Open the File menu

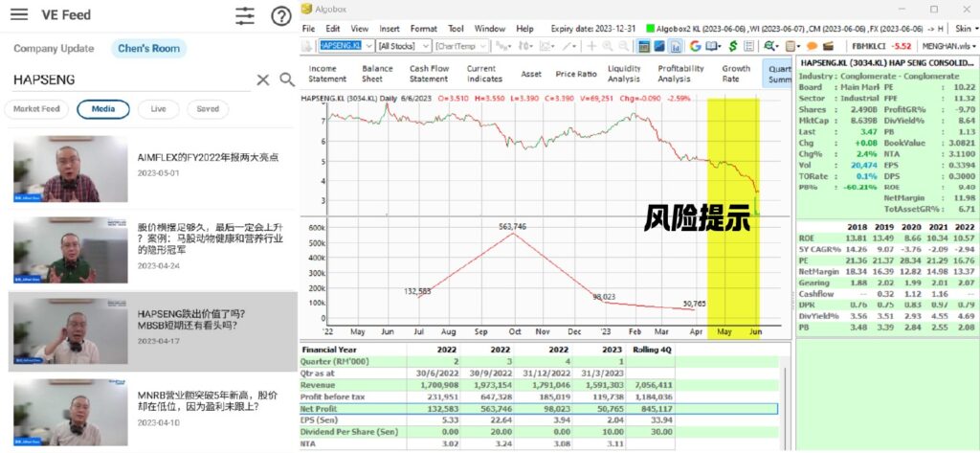(309, 29)
